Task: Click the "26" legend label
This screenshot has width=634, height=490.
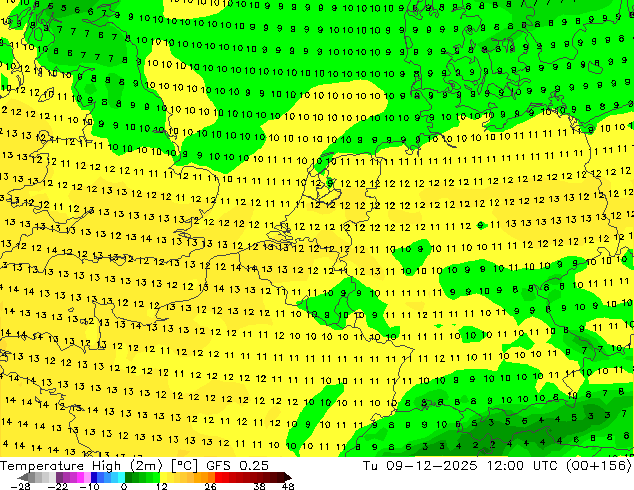Action: (210, 486)
